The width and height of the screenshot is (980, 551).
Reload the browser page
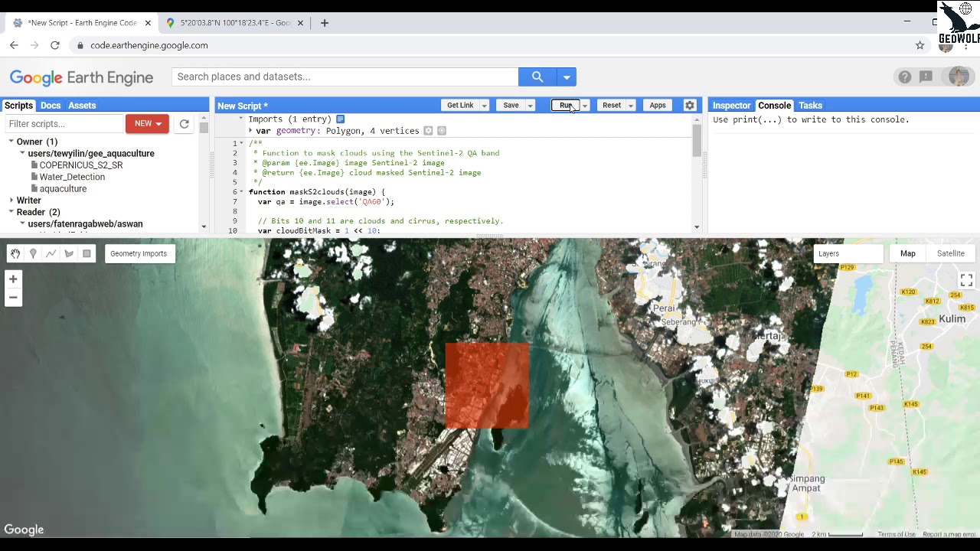pyautogui.click(x=55, y=45)
